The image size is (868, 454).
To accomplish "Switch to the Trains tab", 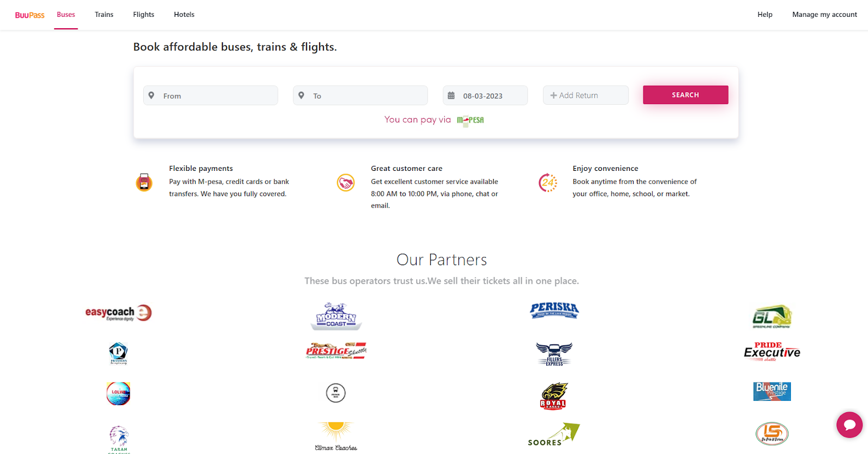I will (104, 15).
